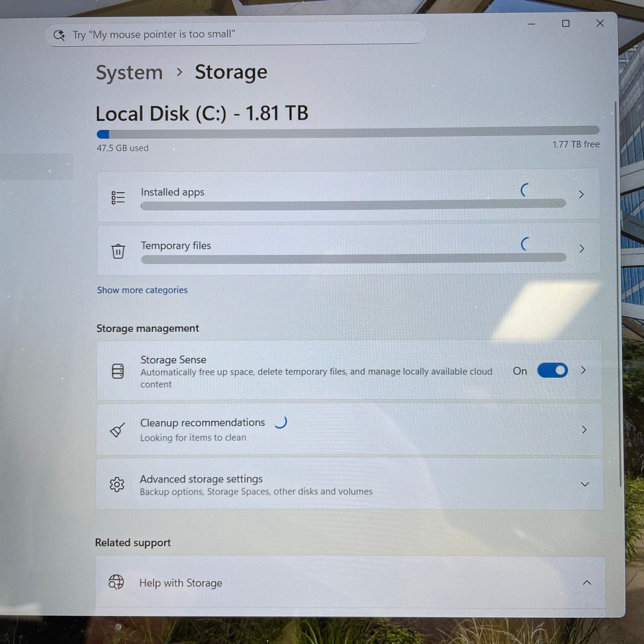Select the Storage Sense drive icon
Image resolution: width=644 pixels, height=644 pixels.
[118, 370]
